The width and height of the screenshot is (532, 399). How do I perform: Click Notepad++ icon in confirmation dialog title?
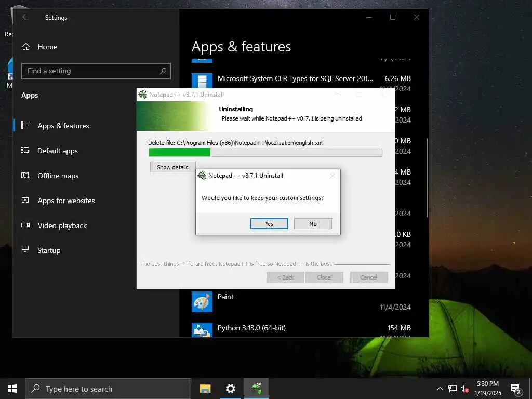(202, 176)
